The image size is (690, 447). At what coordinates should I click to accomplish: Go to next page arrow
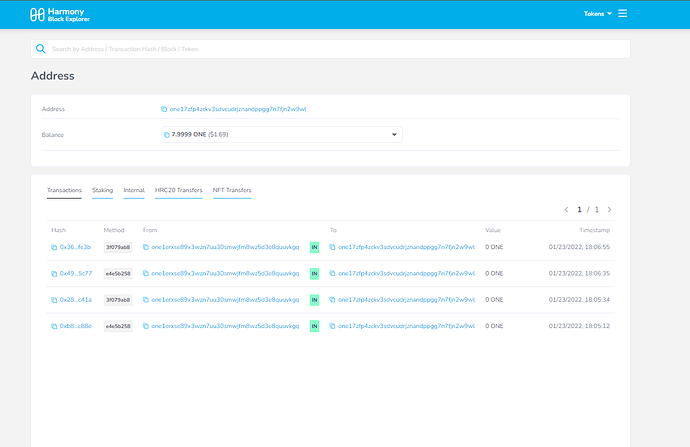(609, 210)
